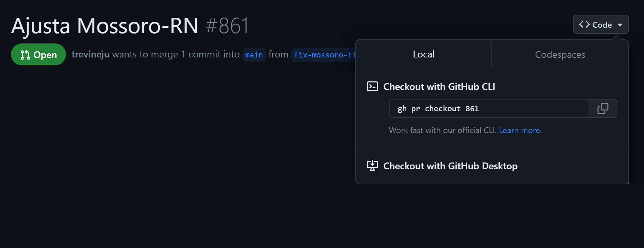Open the Learn more link
The image size is (644, 248).
[x=519, y=130]
